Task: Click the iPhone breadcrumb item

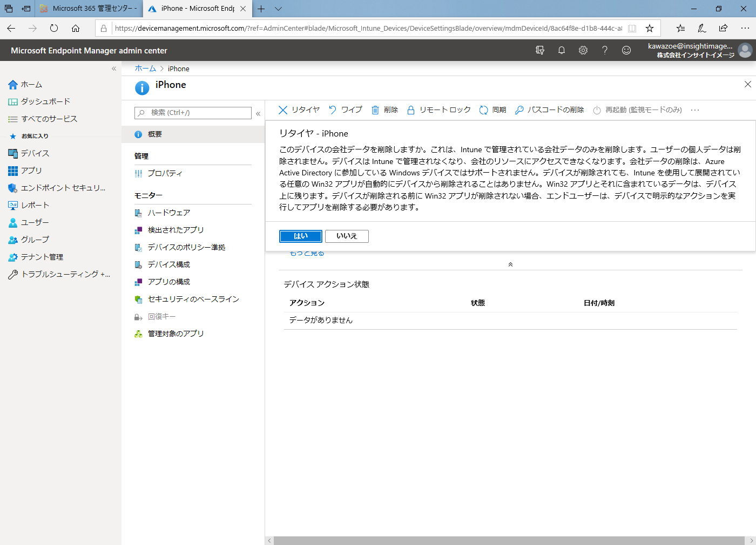Action: pyautogui.click(x=179, y=69)
